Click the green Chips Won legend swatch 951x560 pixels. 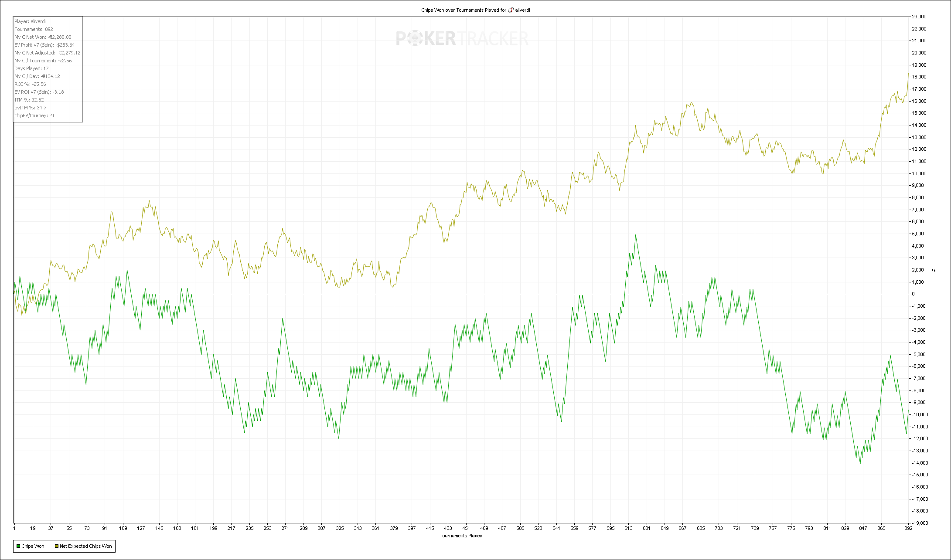(18, 546)
